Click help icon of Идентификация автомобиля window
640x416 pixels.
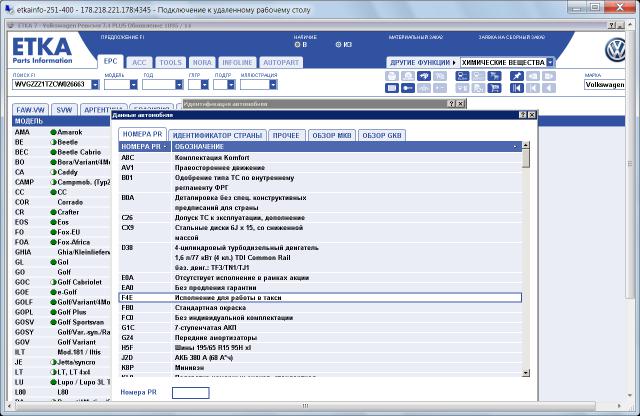click(451, 104)
